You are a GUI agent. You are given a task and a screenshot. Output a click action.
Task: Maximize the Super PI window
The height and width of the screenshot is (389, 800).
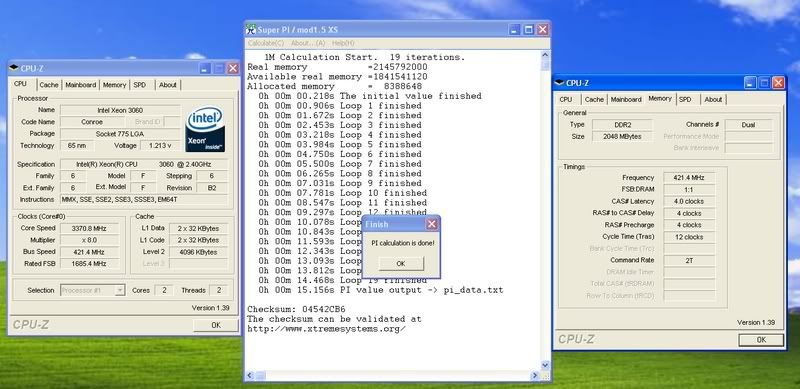529,30
